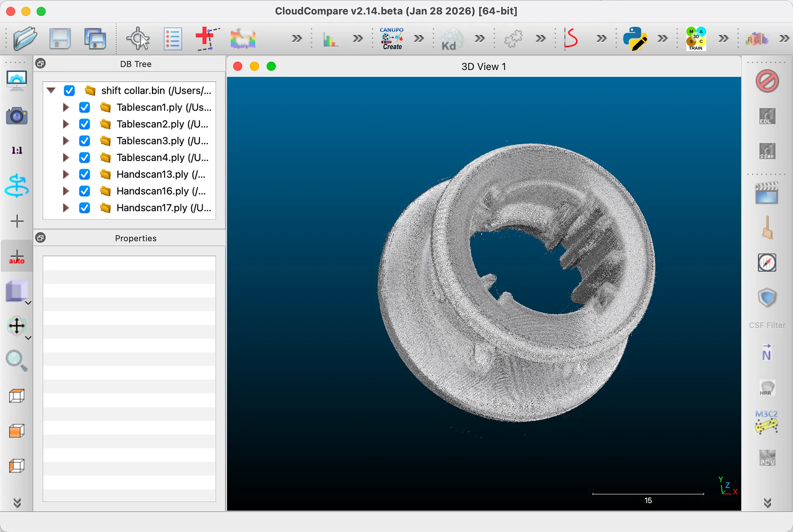Viewport: 793px width, 532px height.
Task: Expand the Tablescan3.ply tree node
Action: pyautogui.click(x=66, y=141)
